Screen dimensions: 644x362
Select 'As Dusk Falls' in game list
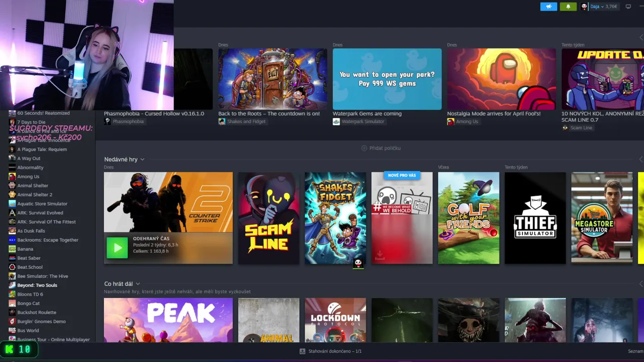pyautogui.click(x=31, y=231)
